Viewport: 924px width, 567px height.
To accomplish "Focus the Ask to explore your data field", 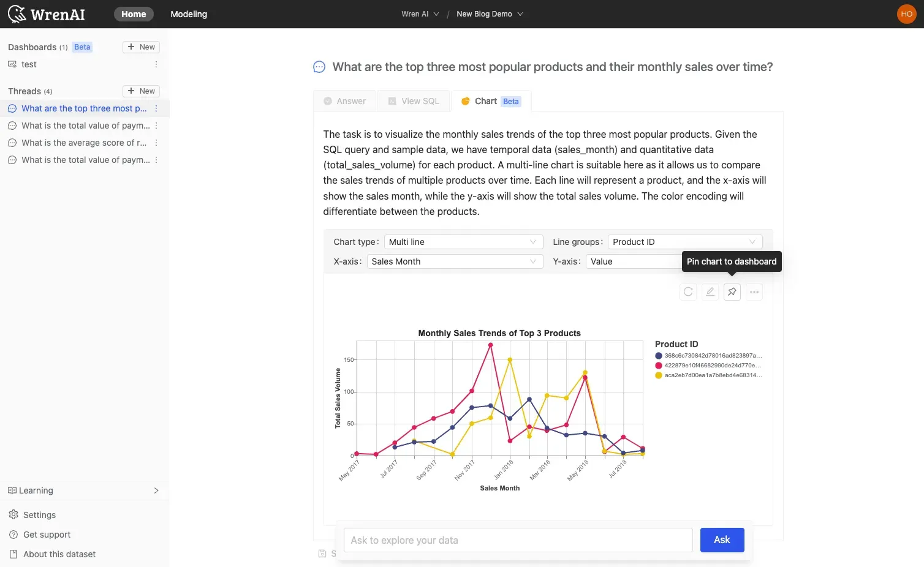I will [x=518, y=540].
